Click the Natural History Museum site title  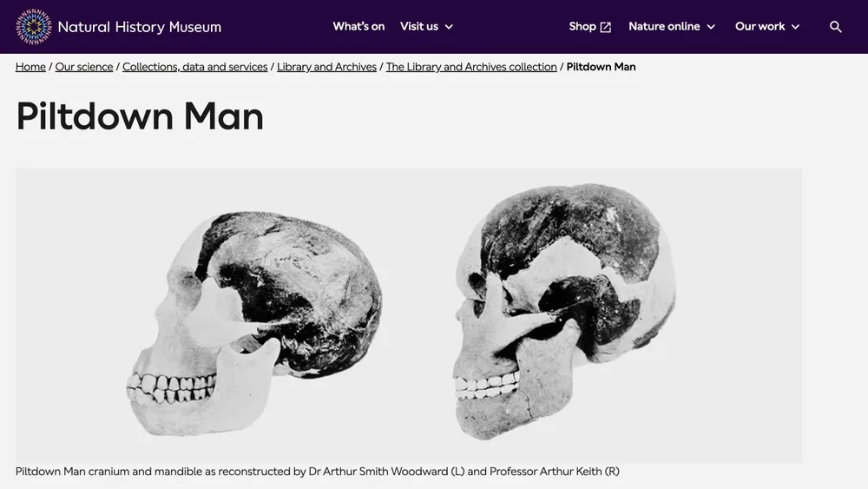coord(140,27)
